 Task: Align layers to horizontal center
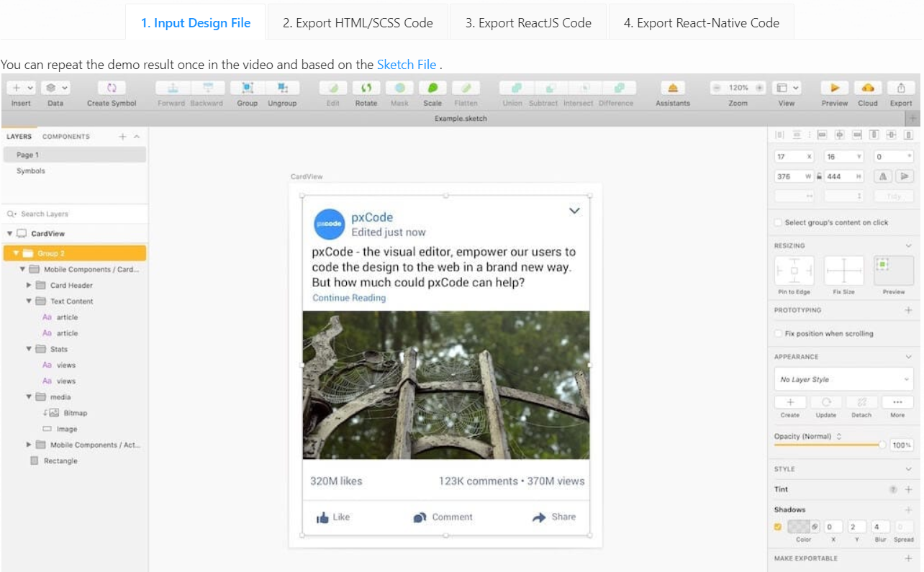[839, 135]
